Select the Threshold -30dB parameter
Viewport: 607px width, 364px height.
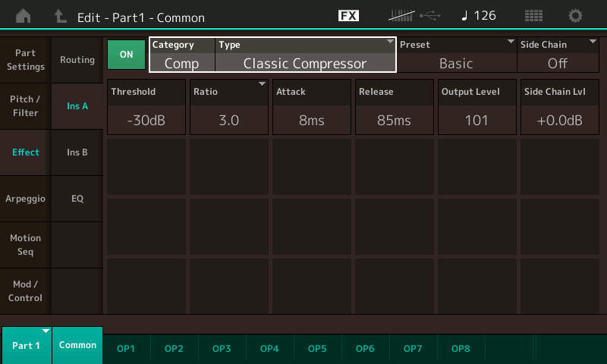click(146, 107)
